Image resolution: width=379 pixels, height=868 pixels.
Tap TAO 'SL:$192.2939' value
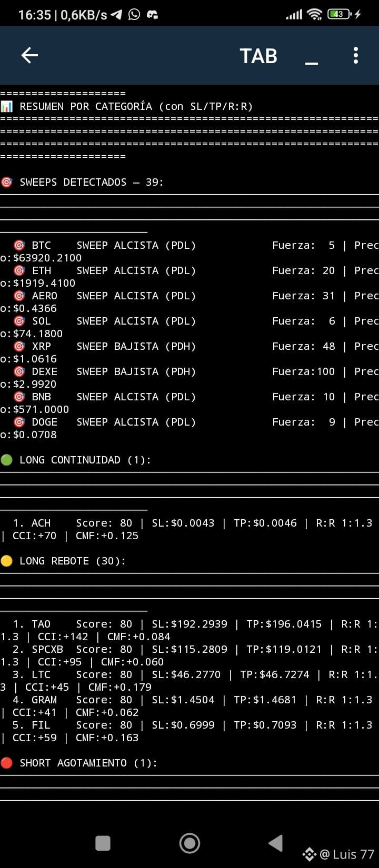coord(189,624)
